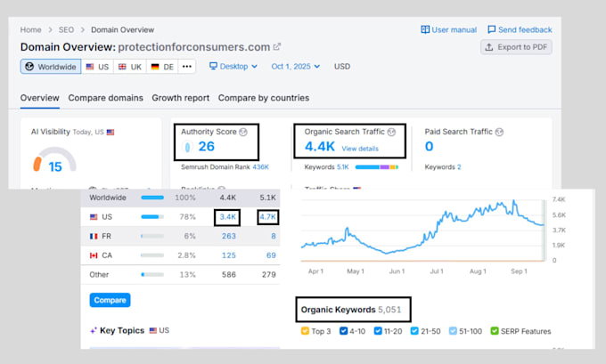
Task: Click the User manual book icon
Action: (x=425, y=29)
